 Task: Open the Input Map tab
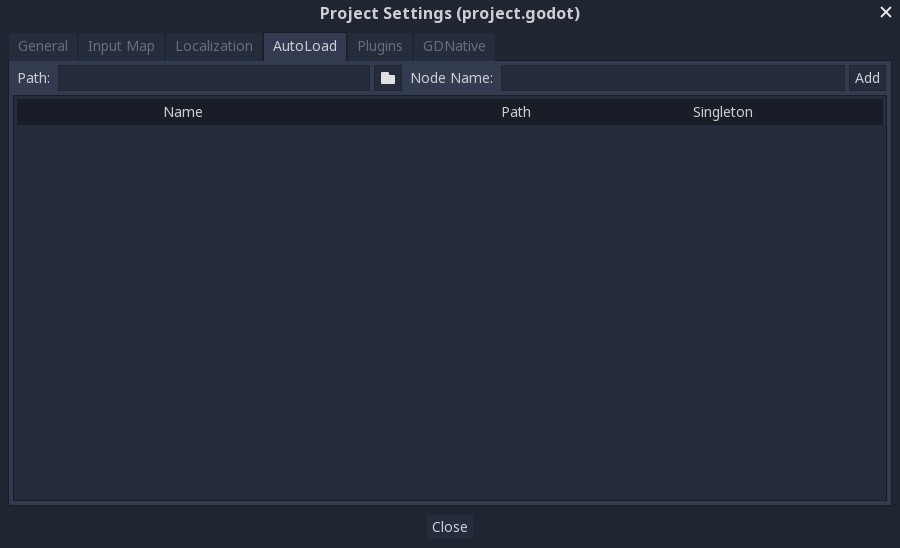pyautogui.click(x=121, y=46)
